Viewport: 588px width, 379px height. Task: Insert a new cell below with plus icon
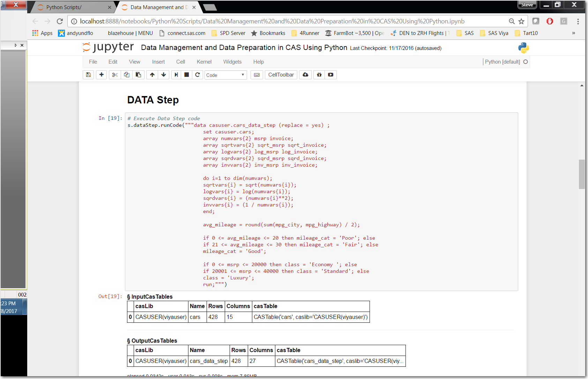click(102, 75)
